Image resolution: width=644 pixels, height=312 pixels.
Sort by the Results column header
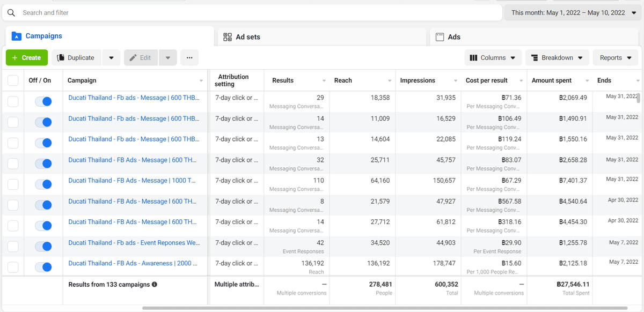[297, 80]
